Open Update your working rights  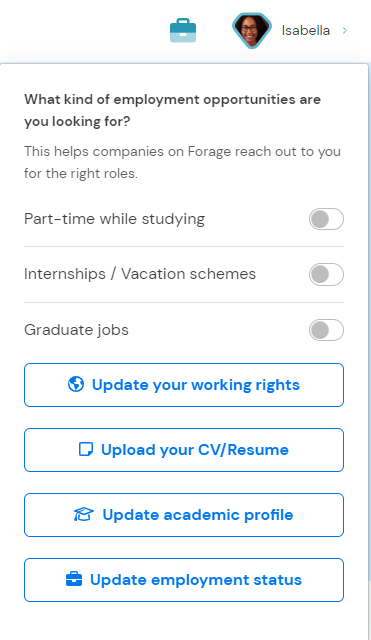pos(184,385)
